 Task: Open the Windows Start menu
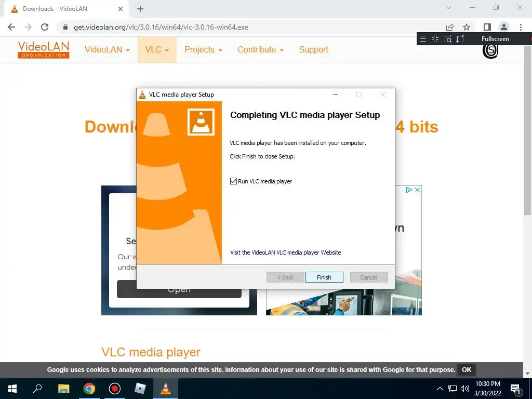coord(12,389)
